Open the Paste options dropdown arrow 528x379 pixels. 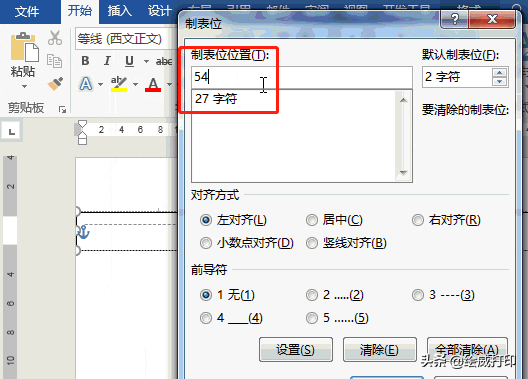coord(24,87)
